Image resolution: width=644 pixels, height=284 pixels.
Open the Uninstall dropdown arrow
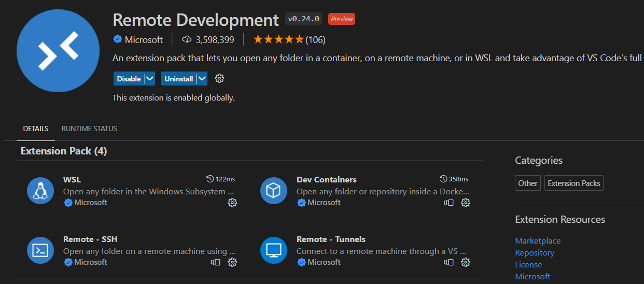pyautogui.click(x=202, y=79)
